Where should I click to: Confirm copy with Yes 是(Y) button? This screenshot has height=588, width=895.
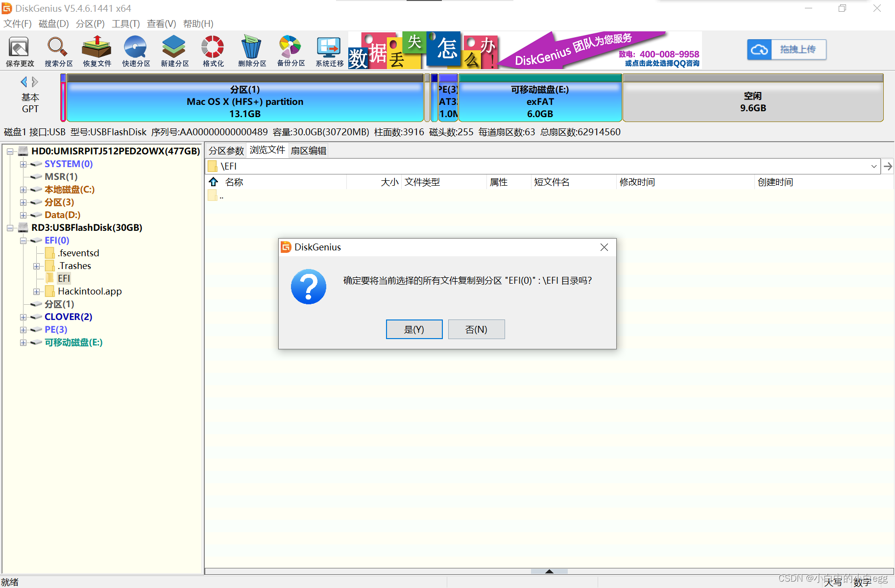pyautogui.click(x=414, y=329)
